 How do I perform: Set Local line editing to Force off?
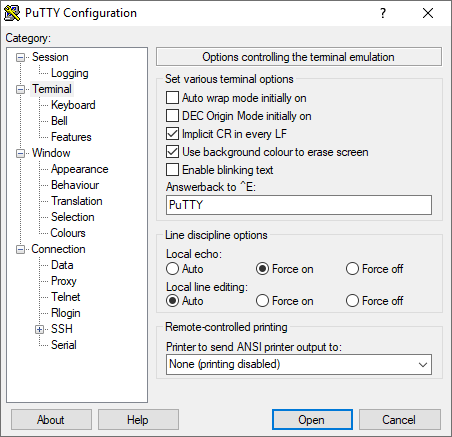pyautogui.click(x=352, y=301)
